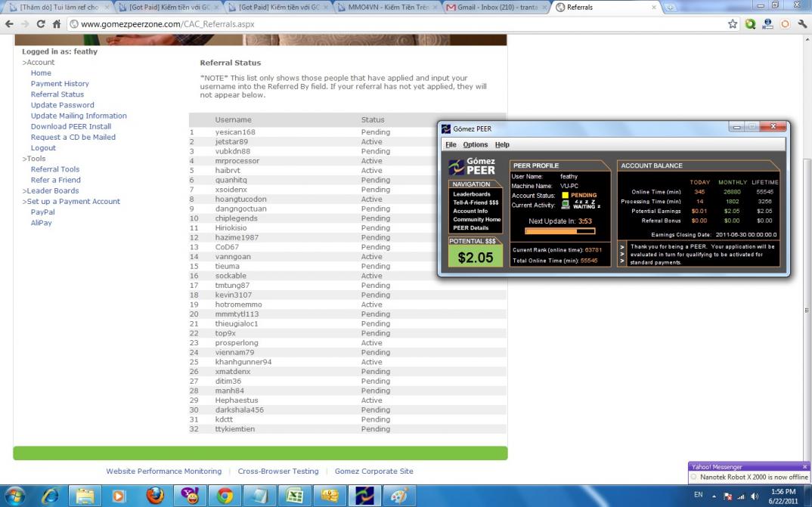Viewport: 812px width, 507px height.
Task: Switch to MMO4VN tab
Action: click(386, 8)
